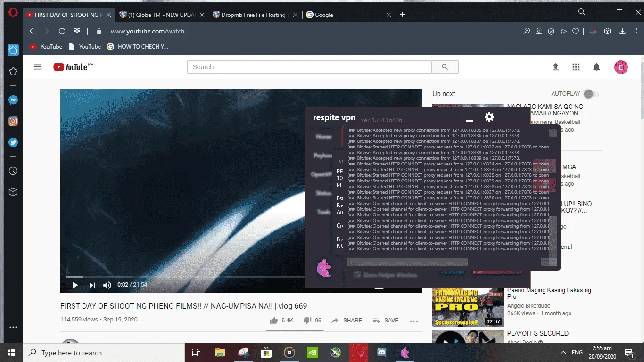Open Opera snapshot camera tool
The width and height of the screenshot is (644, 362).
539,31
